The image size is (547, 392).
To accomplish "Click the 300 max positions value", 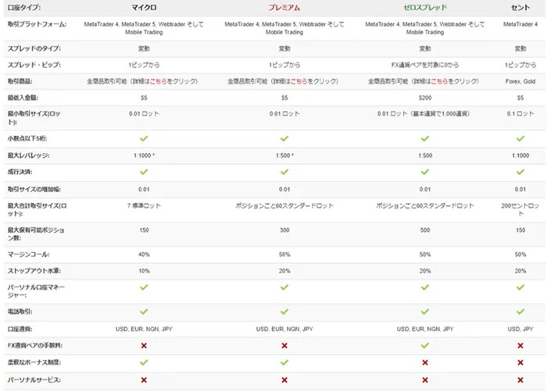I will (284, 230).
